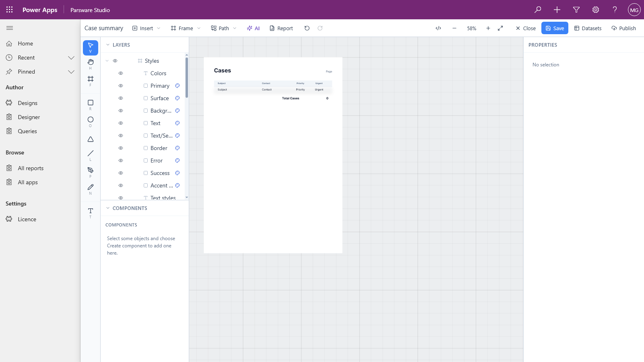Open the Insert dropdown

147,28
